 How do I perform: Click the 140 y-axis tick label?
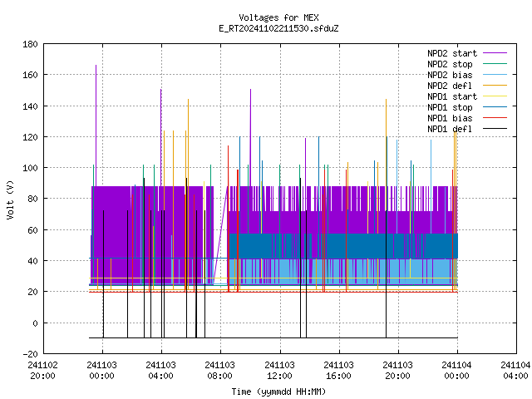click(30, 106)
